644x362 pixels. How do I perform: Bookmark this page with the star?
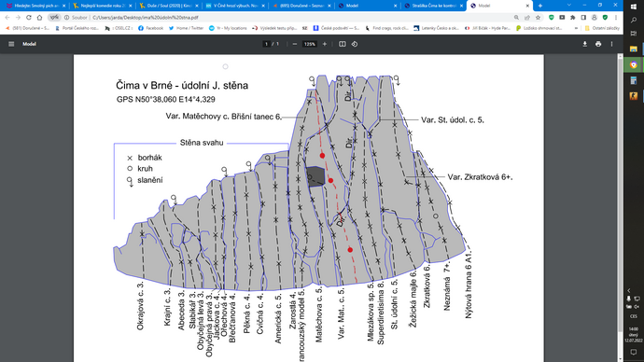[x=538, y=18]
